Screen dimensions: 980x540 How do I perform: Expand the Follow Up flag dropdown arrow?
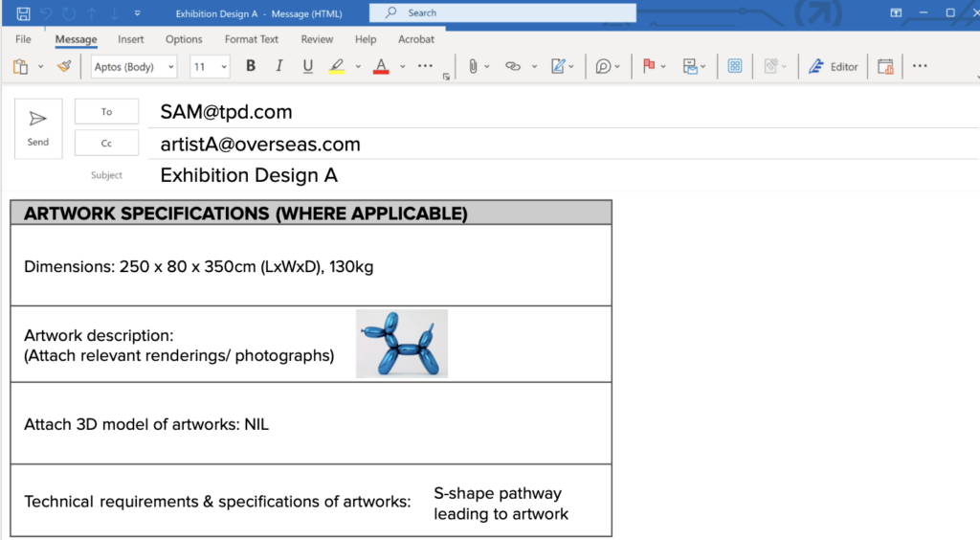click(663, 66)
